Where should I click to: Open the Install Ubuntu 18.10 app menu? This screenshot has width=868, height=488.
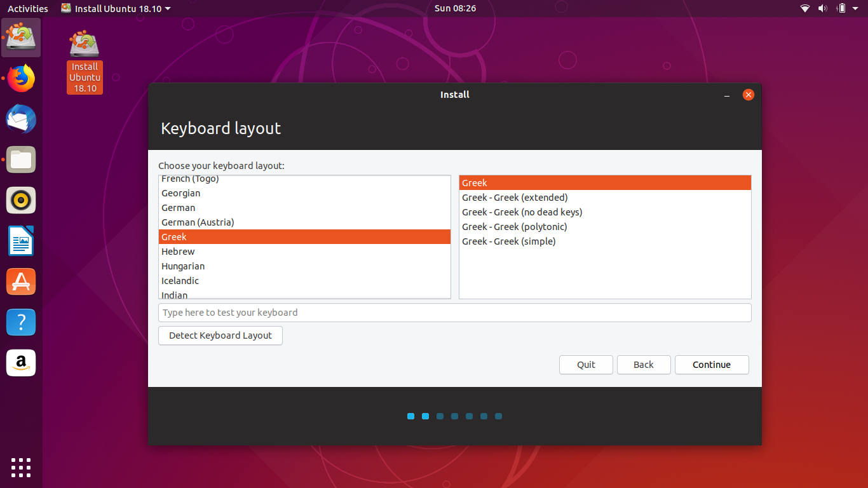pyautogui.click(x=116, y=8)
